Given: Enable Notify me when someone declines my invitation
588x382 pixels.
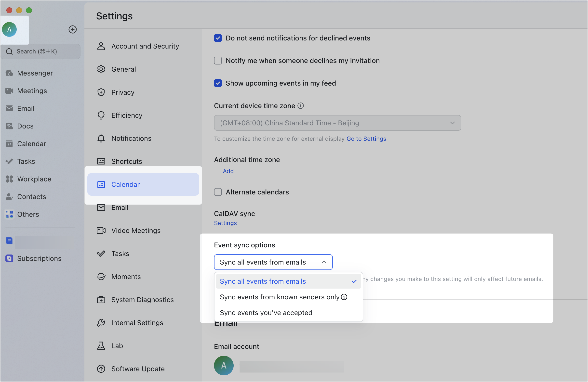Looking at the screenshot, I should pos(218,61).
